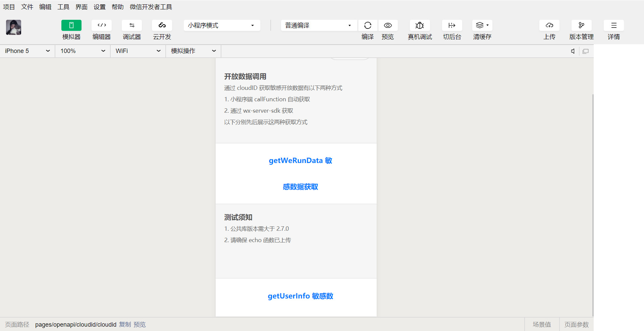The image size is (644, 331).
Task: Click the page path pages/openapi/cloudid/cloudid
Action: pyautogui.click(x=76, y=325)
